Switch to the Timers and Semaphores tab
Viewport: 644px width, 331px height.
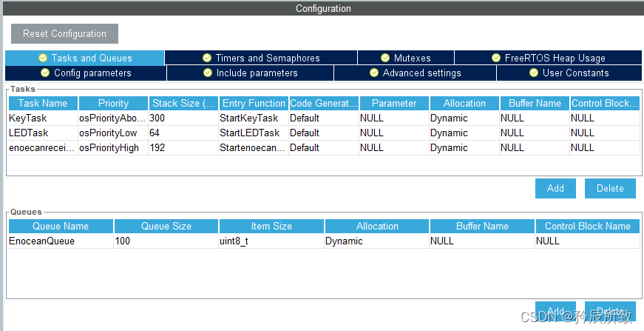[261, 58]
